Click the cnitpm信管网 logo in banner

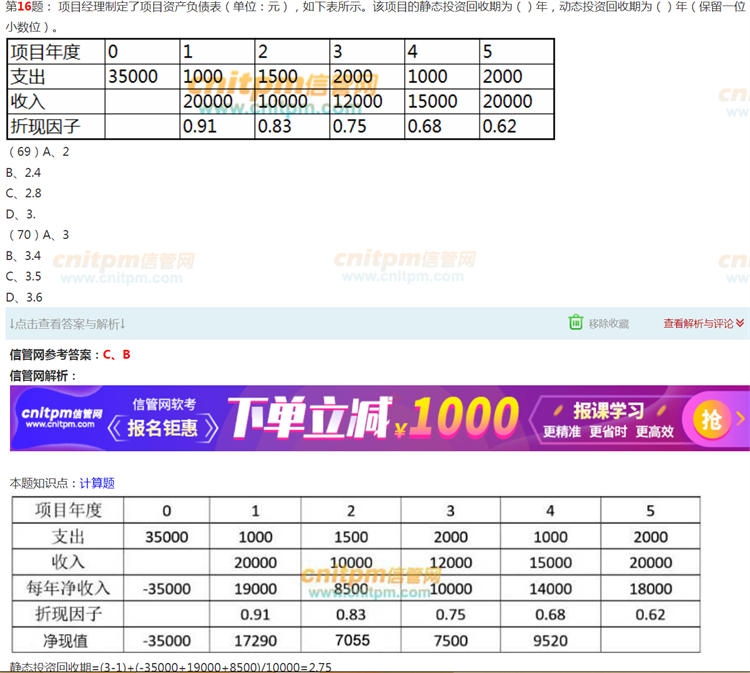(x=63, y=418)
